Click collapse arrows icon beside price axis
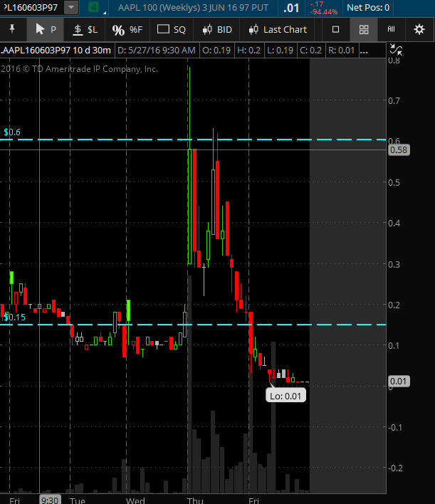 pos(396,50)
